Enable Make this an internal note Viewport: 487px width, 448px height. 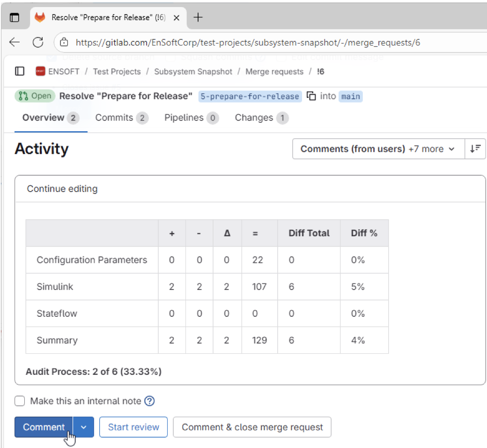coord(20,401)
